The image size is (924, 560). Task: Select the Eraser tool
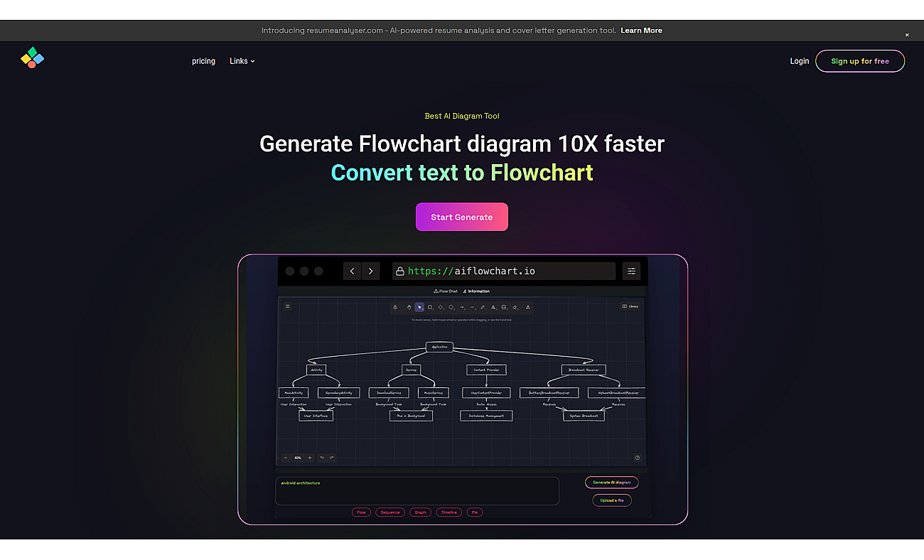coord(515,307)
